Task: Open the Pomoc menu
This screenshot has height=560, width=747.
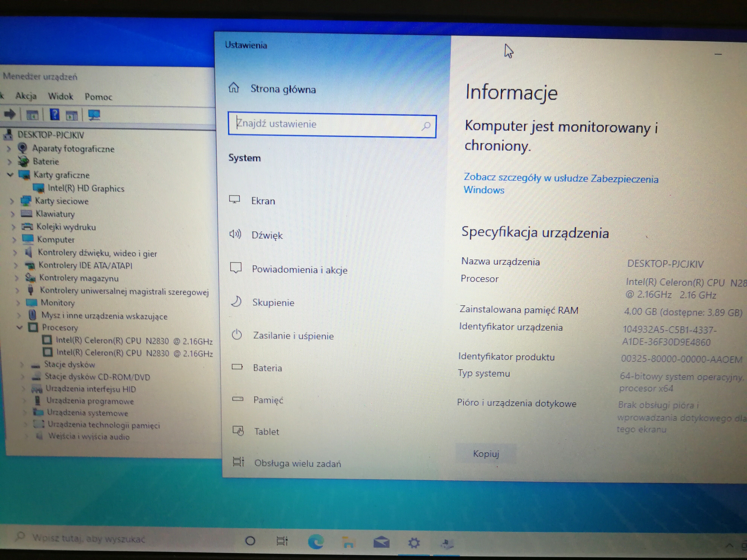Action: tap(98, 97)
